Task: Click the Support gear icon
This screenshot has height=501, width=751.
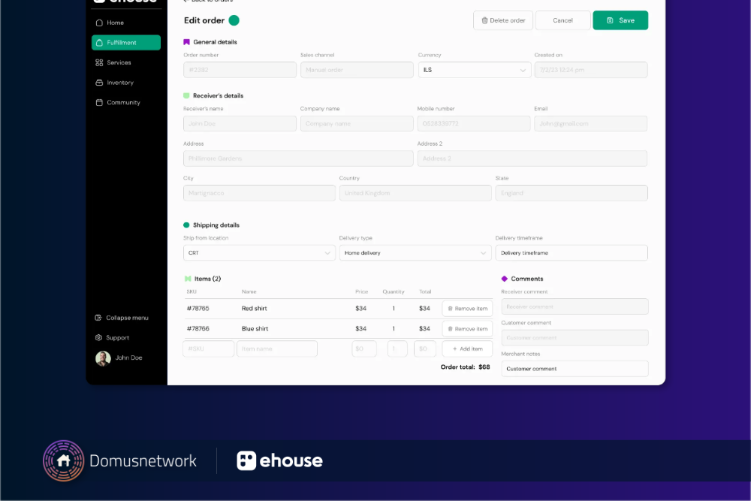Action: tap(99, 338)
